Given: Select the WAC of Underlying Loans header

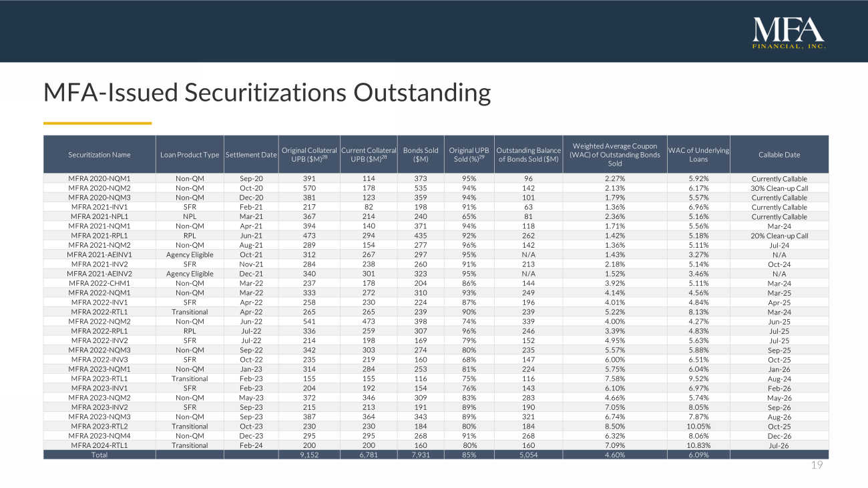Looking at the screenshot, I should point(698,155).
